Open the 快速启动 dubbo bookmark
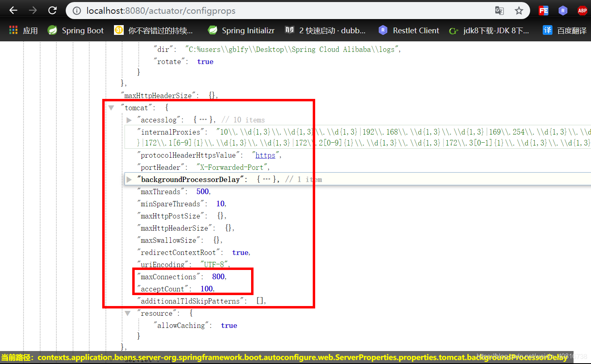The height and width of the screenshot is (364, 591). 325,30
